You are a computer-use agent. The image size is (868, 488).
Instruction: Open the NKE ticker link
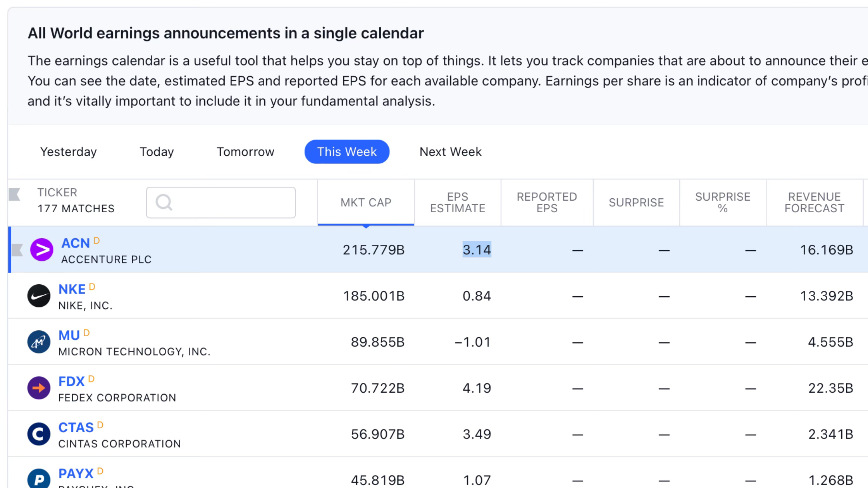coord(72,289)
